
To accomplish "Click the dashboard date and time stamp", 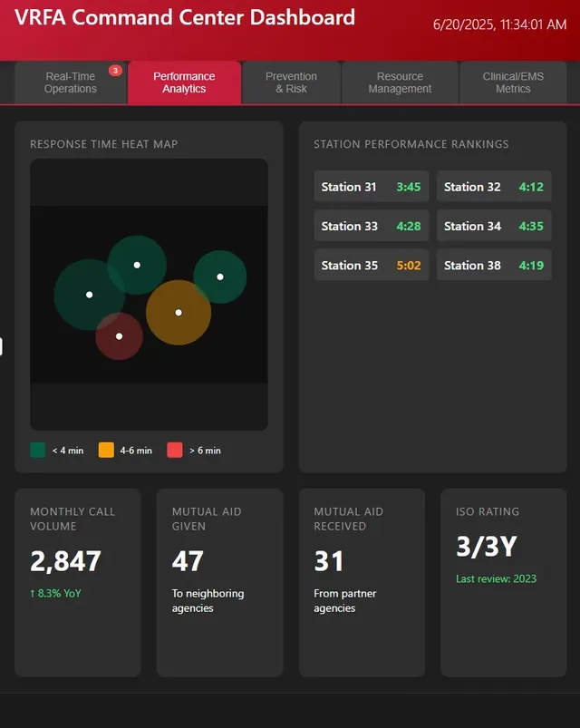I will click(499, 24).
